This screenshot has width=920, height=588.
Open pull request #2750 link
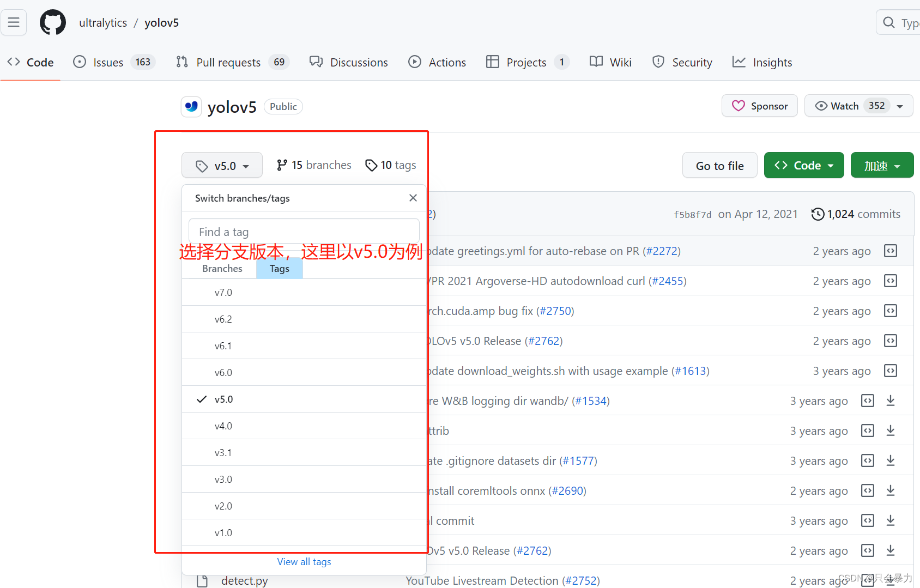[555, 311]
